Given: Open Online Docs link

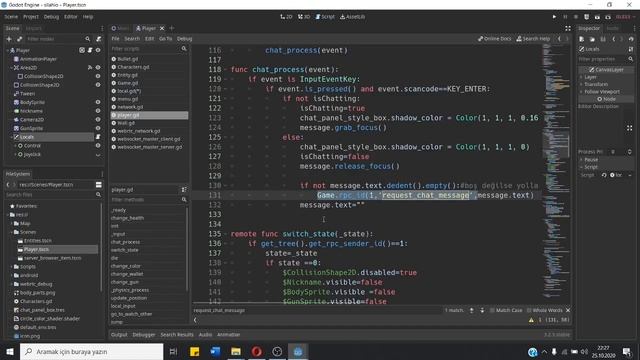Looking at the screenshot, I should pyautogui.click(x=494, y=39).
